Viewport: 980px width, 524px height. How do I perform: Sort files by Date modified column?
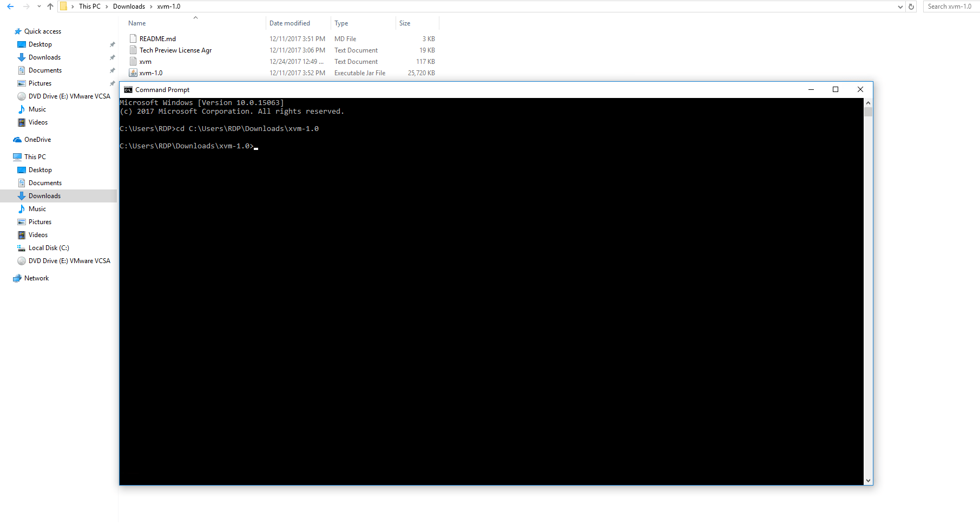click(x=290, y=23)
